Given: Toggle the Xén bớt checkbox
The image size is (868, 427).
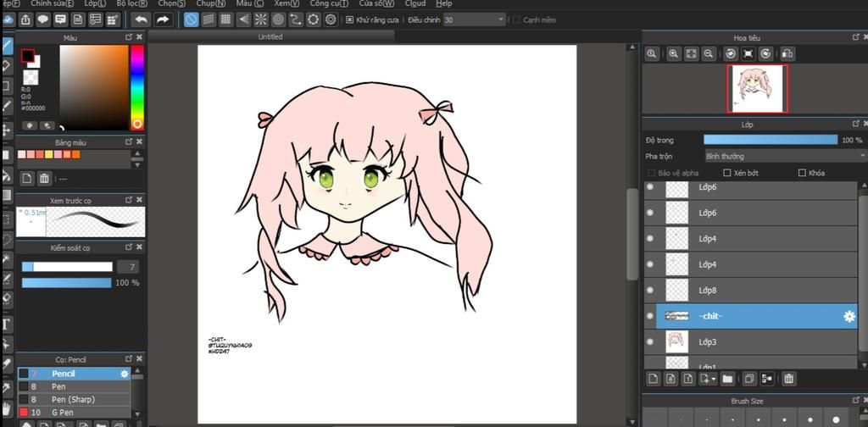Looking at the screenshot, I should pos(727,173).
